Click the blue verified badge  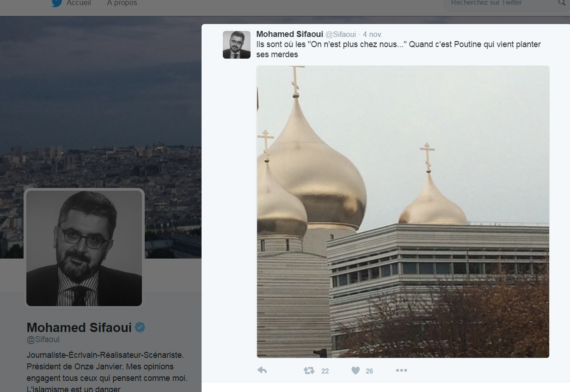[x=140, y=327]
